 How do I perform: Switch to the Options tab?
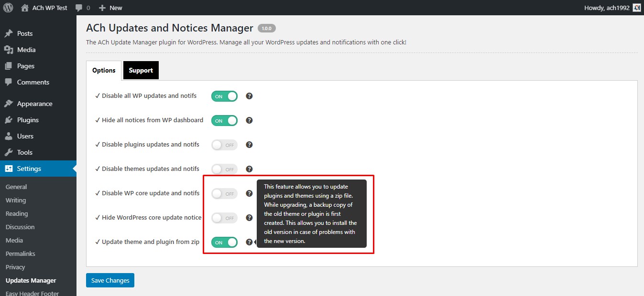click(x=104, y=70)
